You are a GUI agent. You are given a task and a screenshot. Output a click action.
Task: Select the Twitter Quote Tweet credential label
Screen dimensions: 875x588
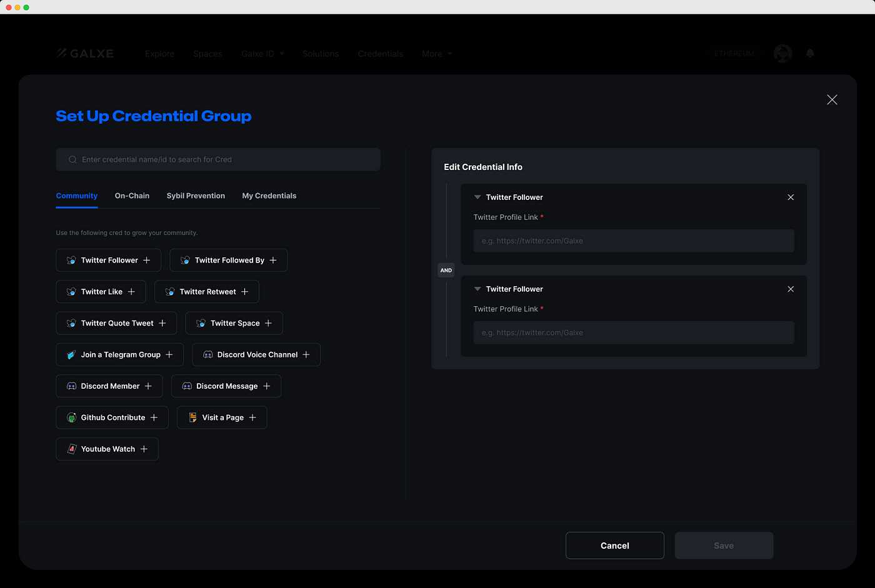pyautogui.click(x=117, y=323)
